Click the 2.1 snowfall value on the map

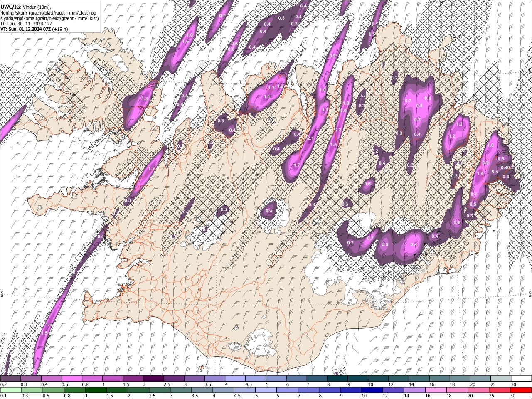pos(310,138)
